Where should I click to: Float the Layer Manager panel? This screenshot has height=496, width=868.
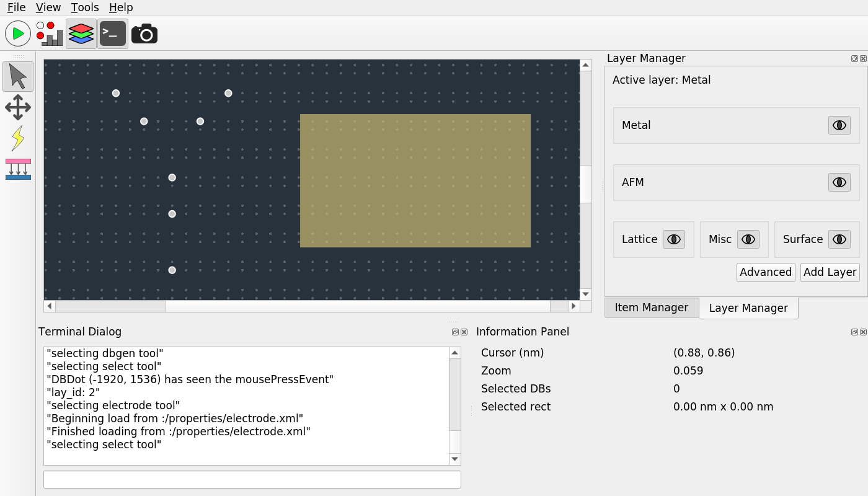pyautogui.click(x=854, y=59)
